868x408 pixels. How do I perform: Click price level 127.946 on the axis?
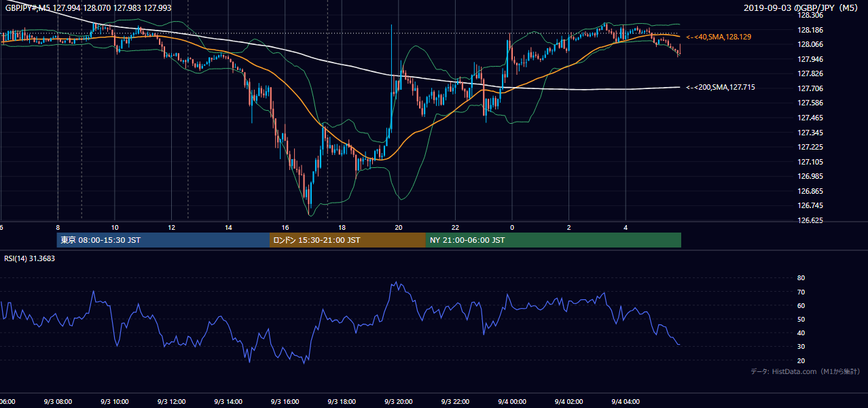810,59
